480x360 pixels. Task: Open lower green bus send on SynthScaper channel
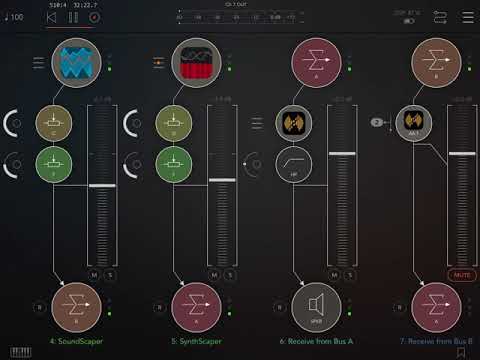[174, 164]
